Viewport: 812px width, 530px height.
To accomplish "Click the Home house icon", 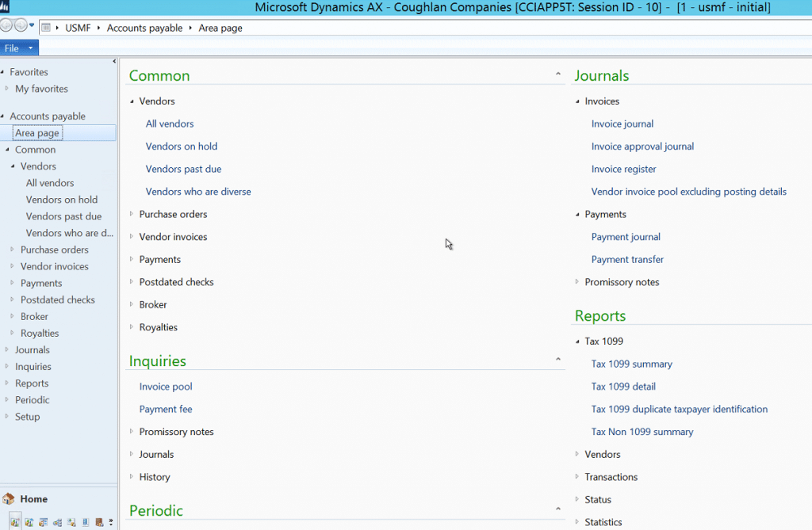I will pos(8,499).
